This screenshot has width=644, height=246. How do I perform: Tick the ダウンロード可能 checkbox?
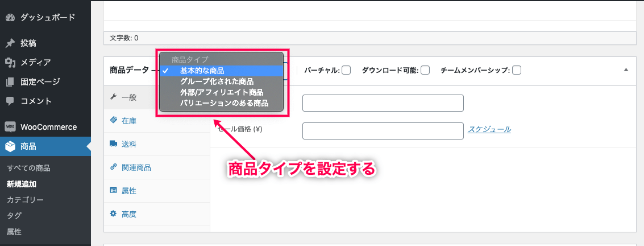coord(425,71)
